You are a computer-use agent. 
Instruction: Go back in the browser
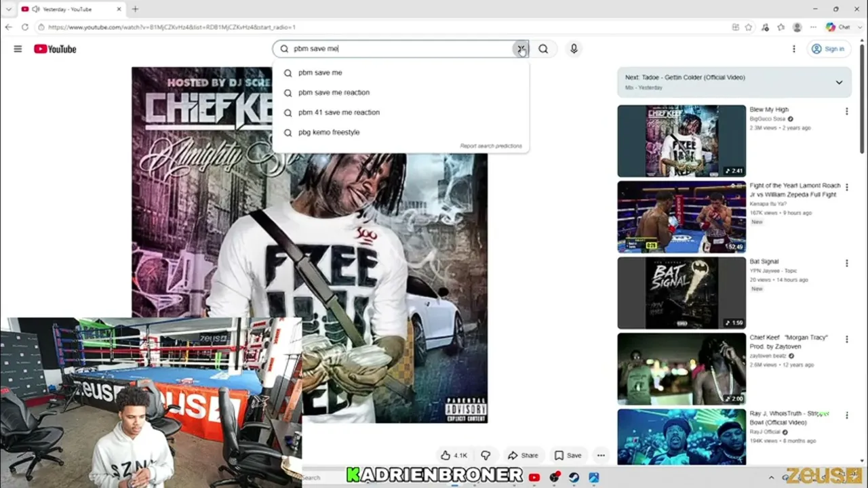pos(8,27)
